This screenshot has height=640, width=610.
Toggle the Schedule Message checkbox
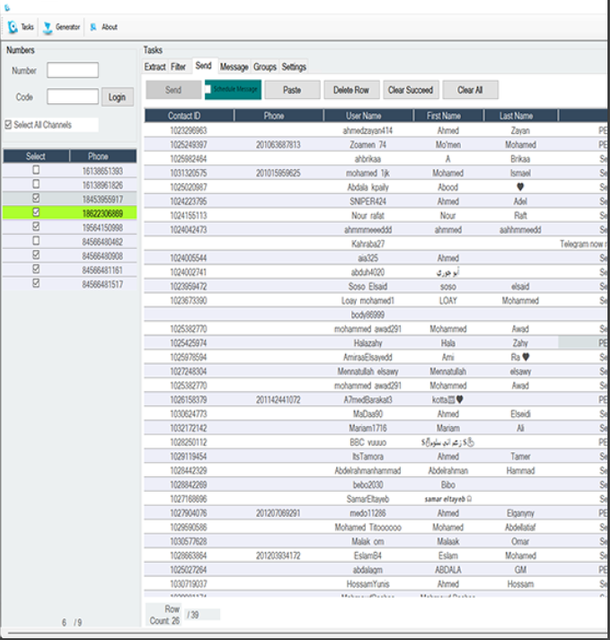pyautogui.click(x=208, y=89)
